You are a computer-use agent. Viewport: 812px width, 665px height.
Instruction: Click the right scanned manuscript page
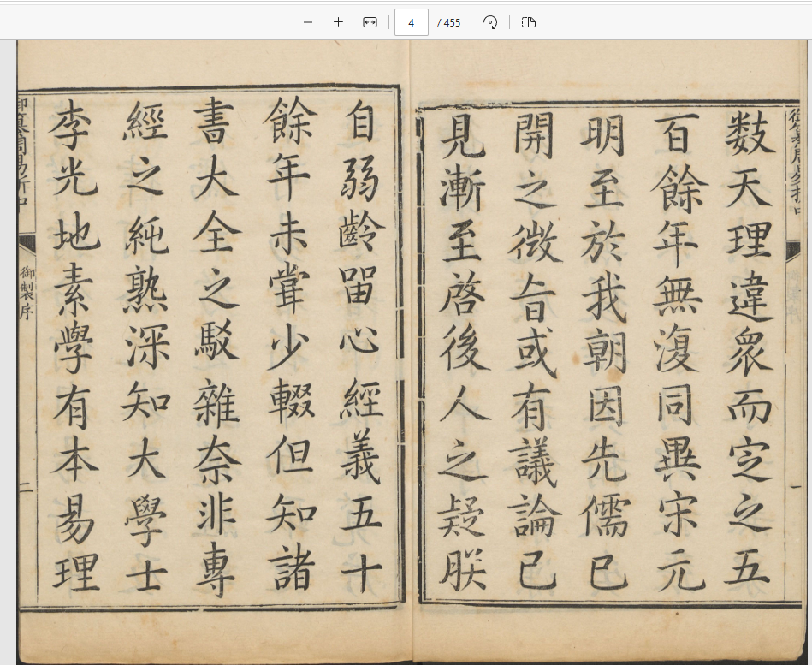click(x=599, y=342)
